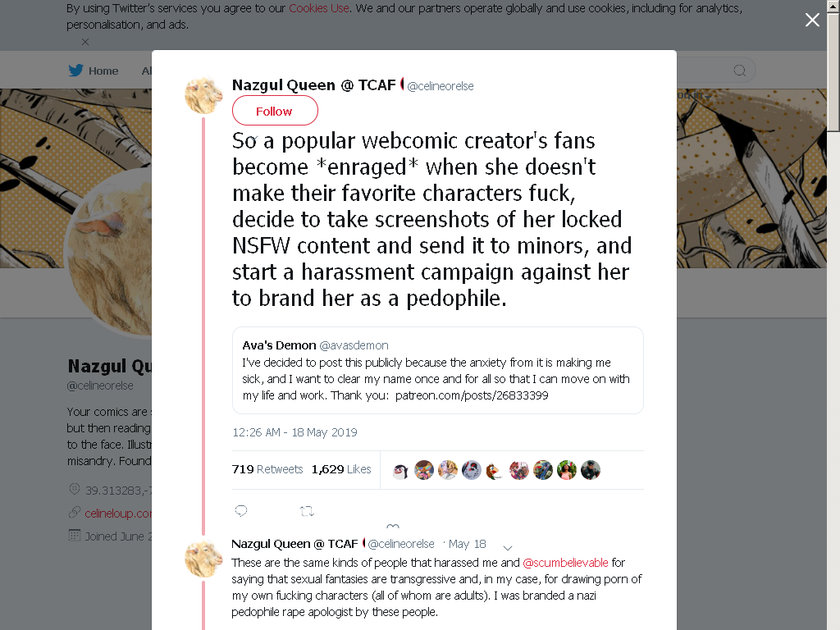This screenshot has height=630, width=840.
Task: Click the search magnifier icon
Action: (x=739, y=71)
